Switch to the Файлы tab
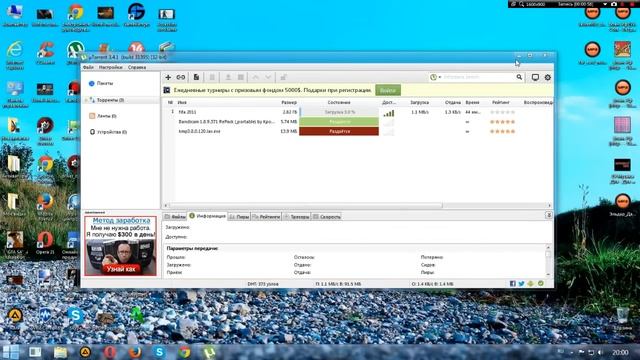Image resolution: width=640 pixels, height=360 pixels. 175,217
